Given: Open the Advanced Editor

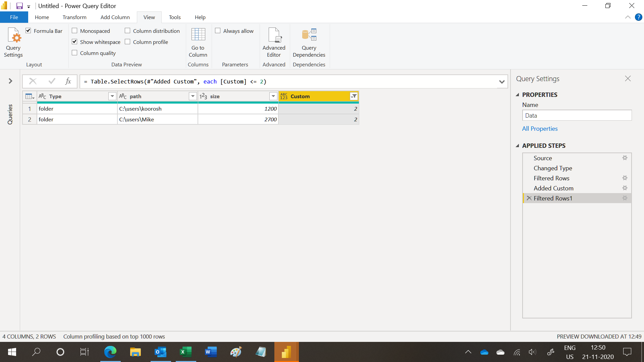Looking at the screenshot, I should 274,42.
